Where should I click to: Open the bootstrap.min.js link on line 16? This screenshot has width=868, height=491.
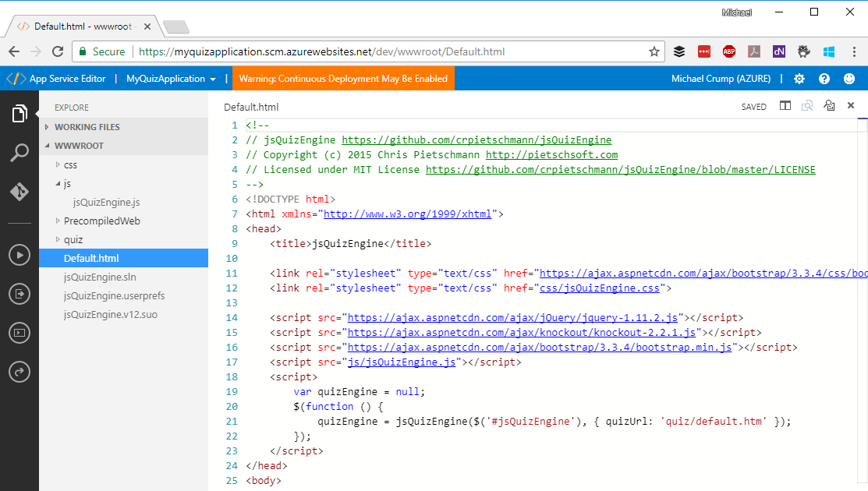[x=540, y=348]
